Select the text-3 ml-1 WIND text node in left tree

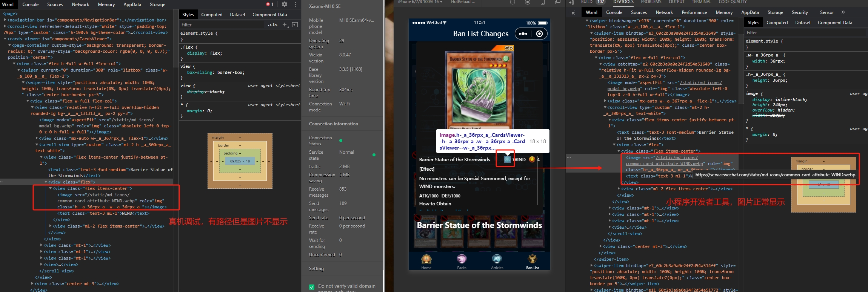(x=103, y=213)
